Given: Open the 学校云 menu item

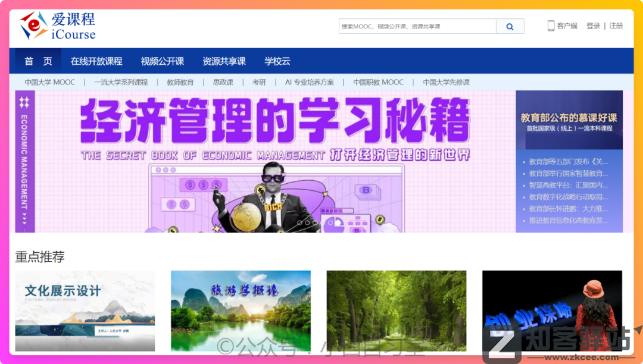Looking at the screenshot, I should click(x=276, y=60).
